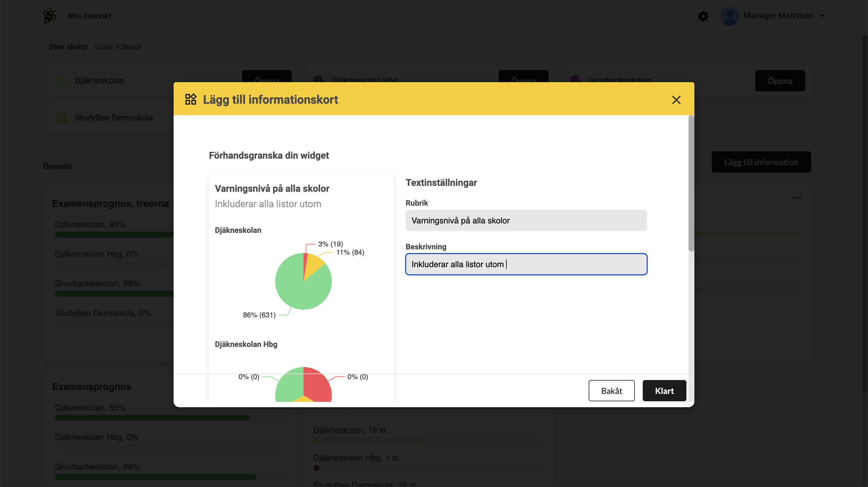Click the Djäkneskolan chart heading in preview
Image resolution: width=868 pixels, height=487 pixels.
(x=238, y=230)
